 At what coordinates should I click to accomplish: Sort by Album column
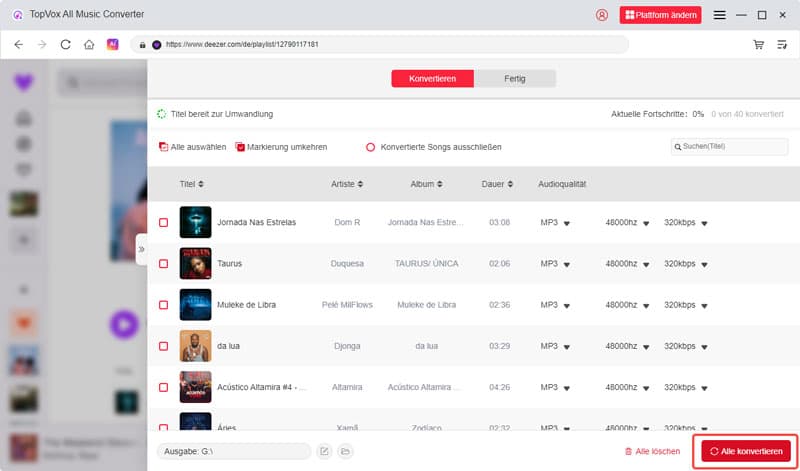[x=427, y=184]
